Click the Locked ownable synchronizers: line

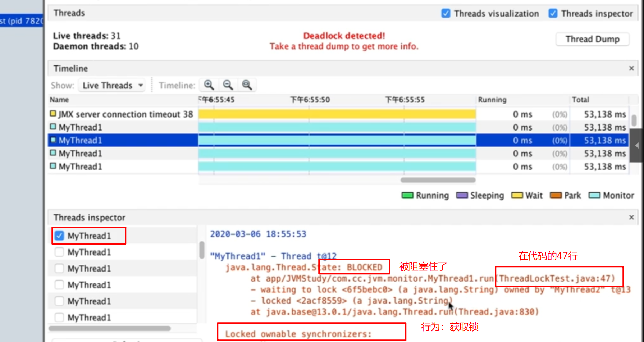pyautogui.click(x=298, y=334)
